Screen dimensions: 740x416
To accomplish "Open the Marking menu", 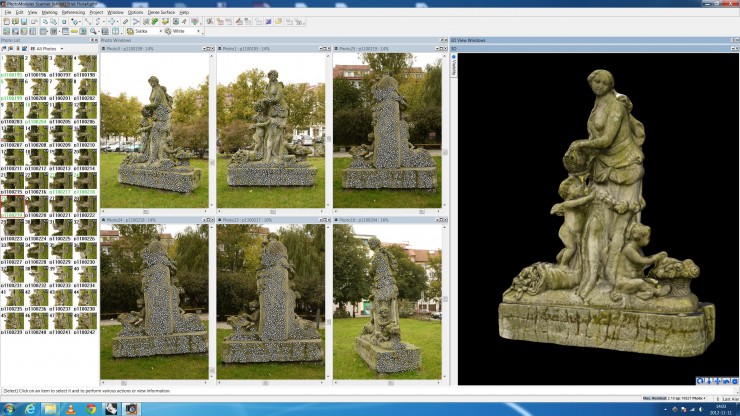I will (x=50, y=12).
